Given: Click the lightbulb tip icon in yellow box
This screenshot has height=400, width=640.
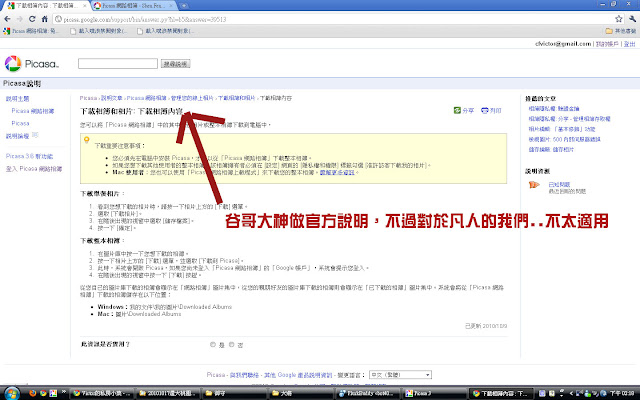Looking at the screenshot, I should [87, 140].
